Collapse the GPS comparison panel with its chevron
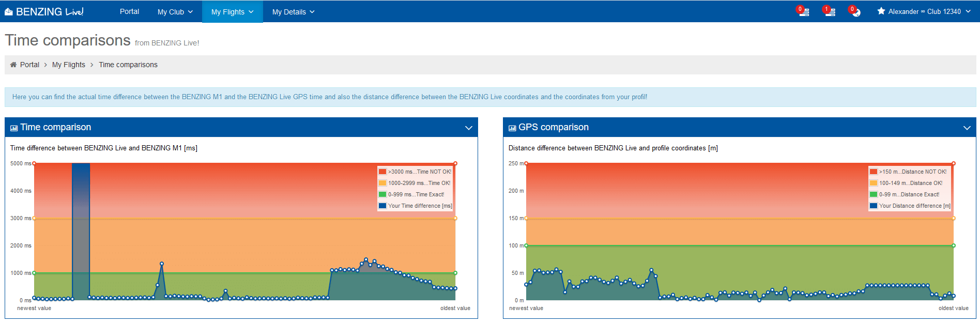This screenshot has width=980, height=324. click(967, 128)
